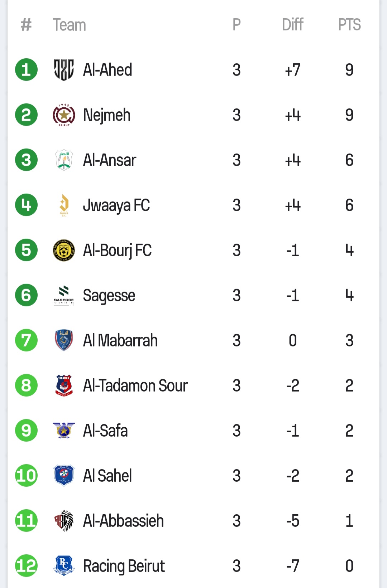Click the green rank 1 badge
This screenshot has height=588, width=387.
pos(26,70)
